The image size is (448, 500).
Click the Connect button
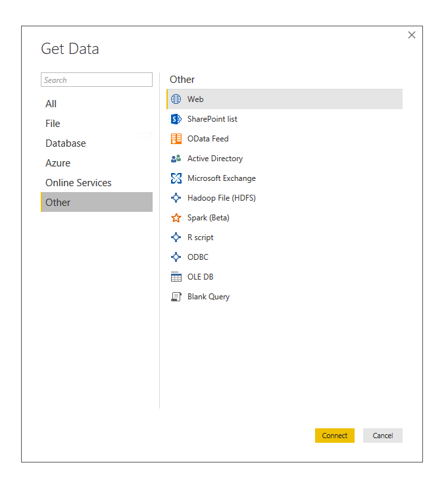pyautogui.click(x=334, y=436)
